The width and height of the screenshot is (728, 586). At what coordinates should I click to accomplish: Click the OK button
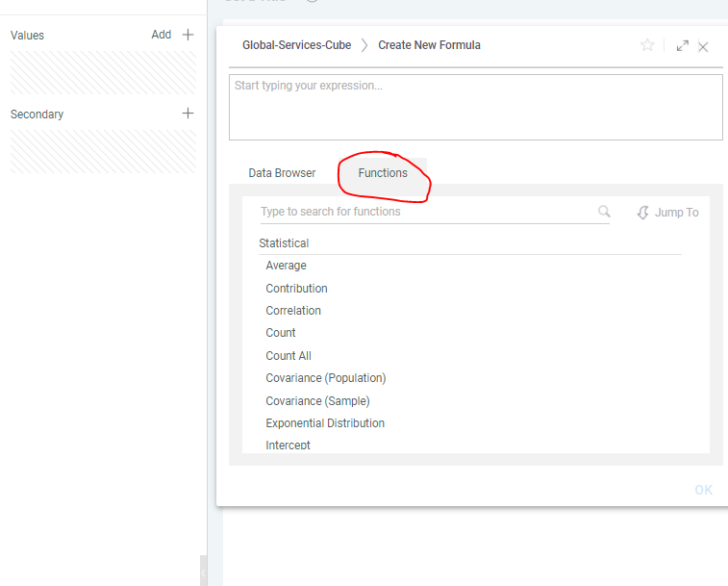(x=703, y=490)
